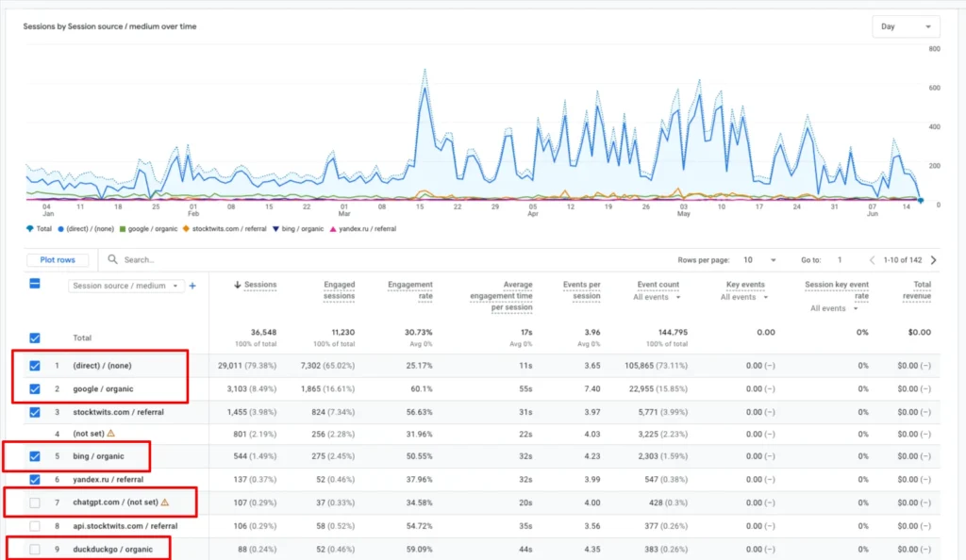966x560 pixels.
Task: Go to next page arrow
Action: [933, 259]
